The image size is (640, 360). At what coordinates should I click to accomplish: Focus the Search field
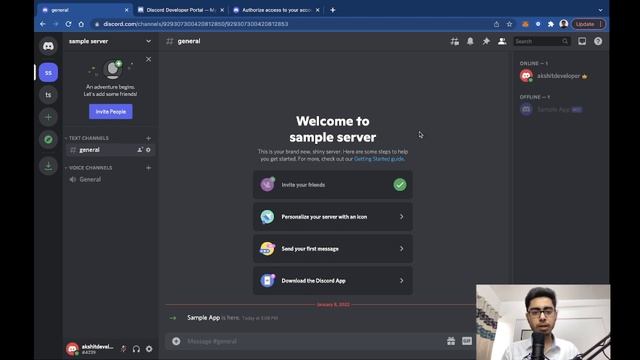point(541,41)
